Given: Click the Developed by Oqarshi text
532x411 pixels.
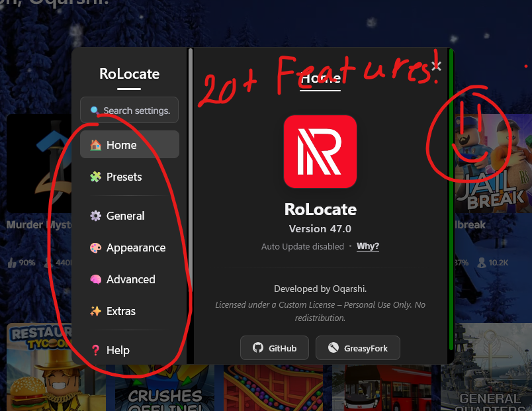Looking at the screenshot, I should [x=320, y=289].
